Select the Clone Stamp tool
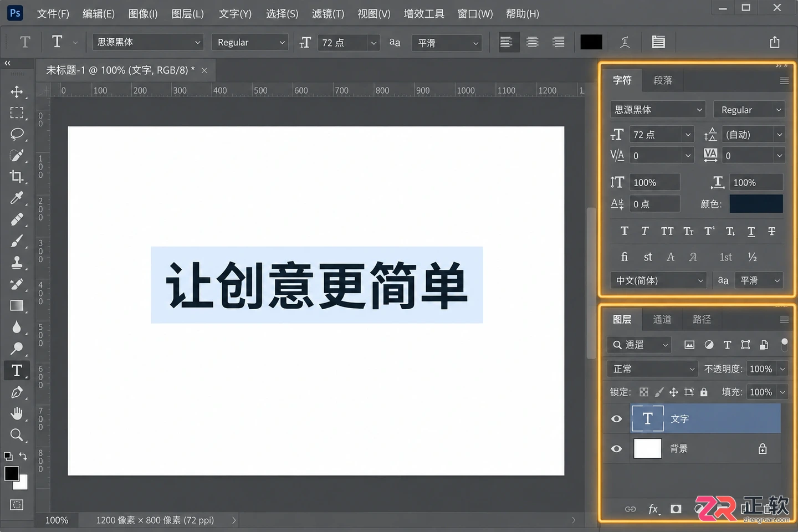This screenshot has height=532, width=798. 17,262
